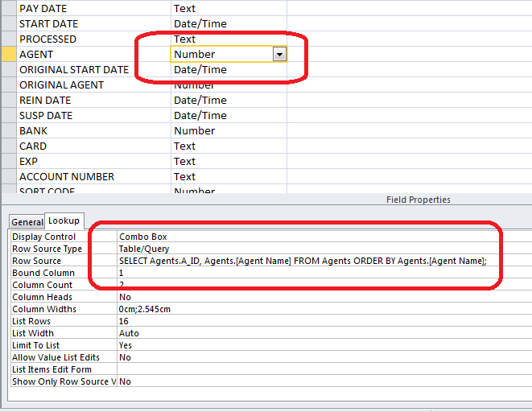The height and width of the screenshot is (412, 532).
Task: Click the BANK field name
Action: click(x=33, y=130)
